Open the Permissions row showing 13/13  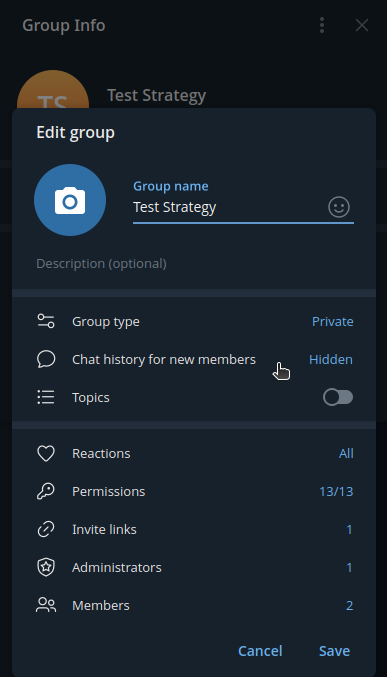click(x=194, y=491)
